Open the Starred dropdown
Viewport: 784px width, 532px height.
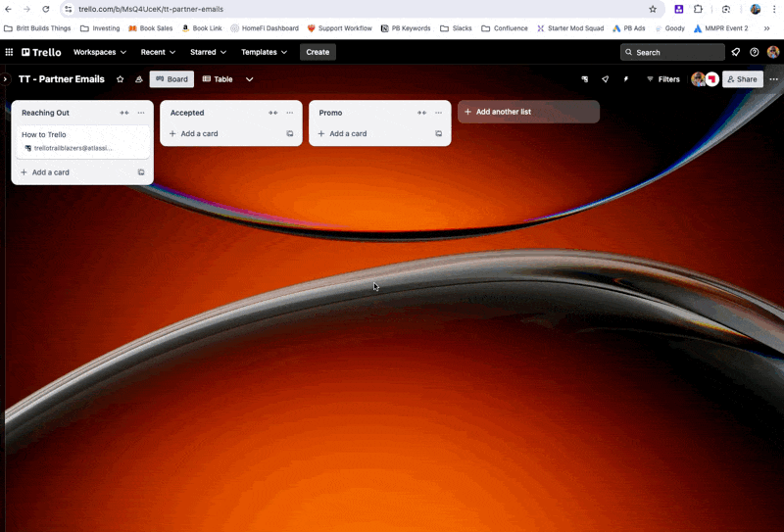(x=208, y=52)
